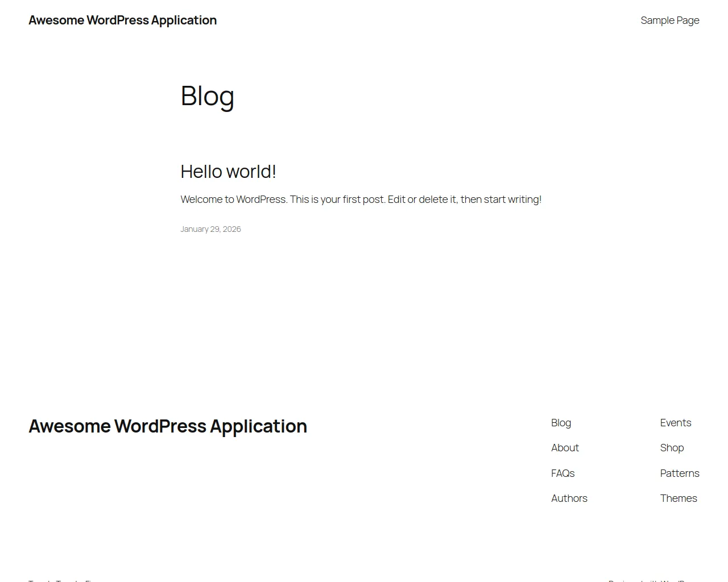This screenshot has height=582, width=728.
Task: Select the Blog page heading text
Action: tap(207, 96)
